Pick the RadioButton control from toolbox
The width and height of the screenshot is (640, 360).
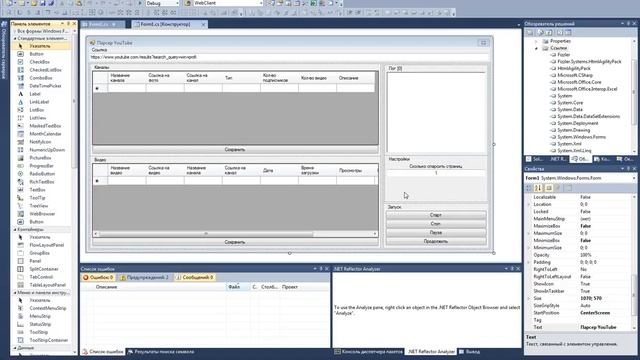(42, 174)
